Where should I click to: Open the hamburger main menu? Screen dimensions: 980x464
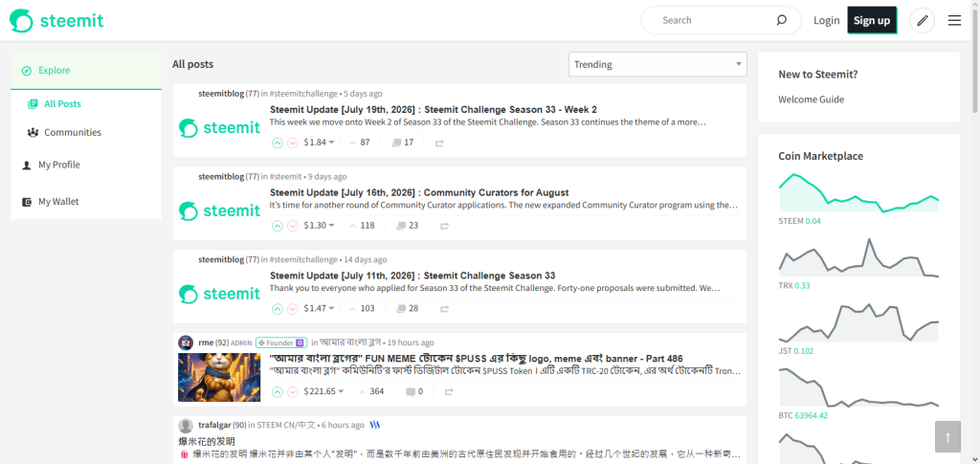pos(954,21)
